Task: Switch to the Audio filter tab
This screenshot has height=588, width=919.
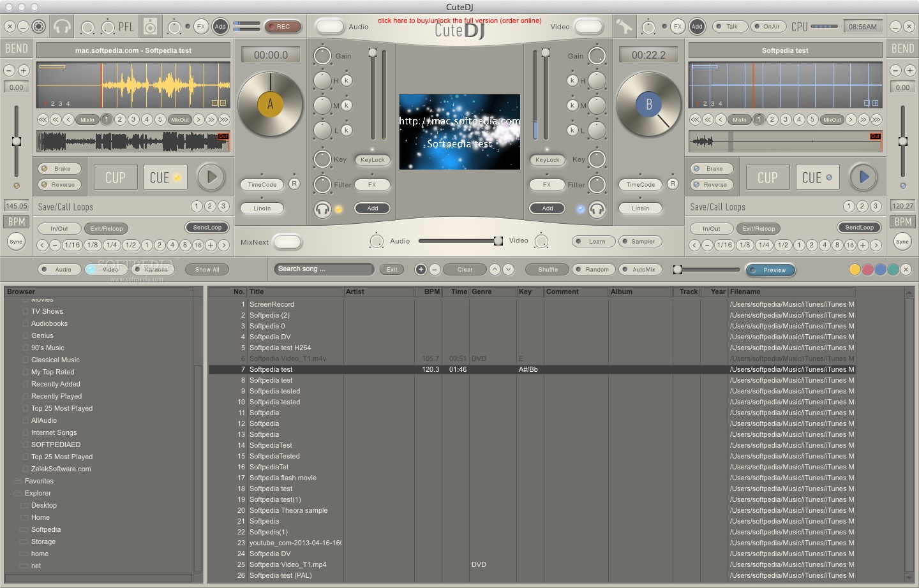Action: coord(59,270)
